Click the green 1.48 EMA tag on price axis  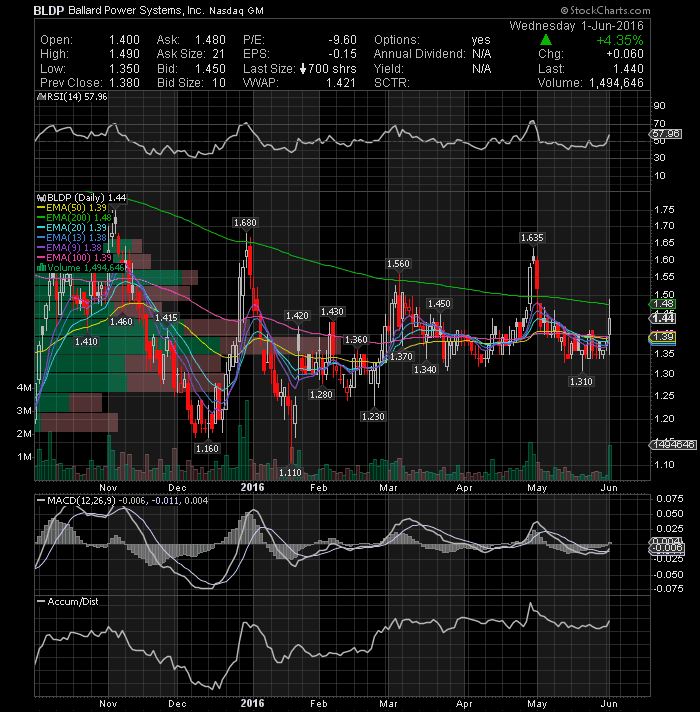tap(663, 304)
